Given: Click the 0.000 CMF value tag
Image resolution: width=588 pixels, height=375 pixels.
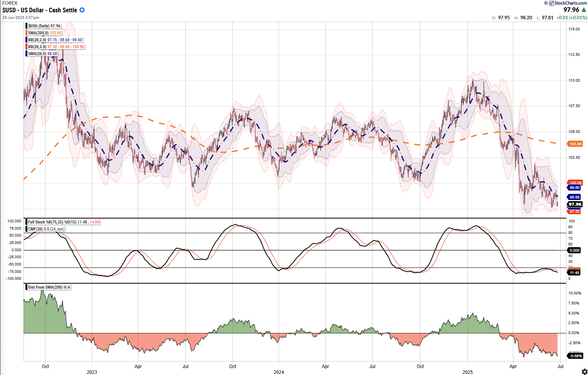Looking at the screenshot, I should pyautogui.click(x=574, y=250).
